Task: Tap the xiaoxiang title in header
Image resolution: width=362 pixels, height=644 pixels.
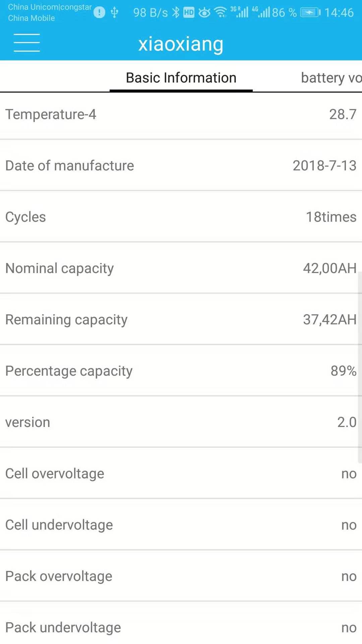Action: (x=181, y=44)
